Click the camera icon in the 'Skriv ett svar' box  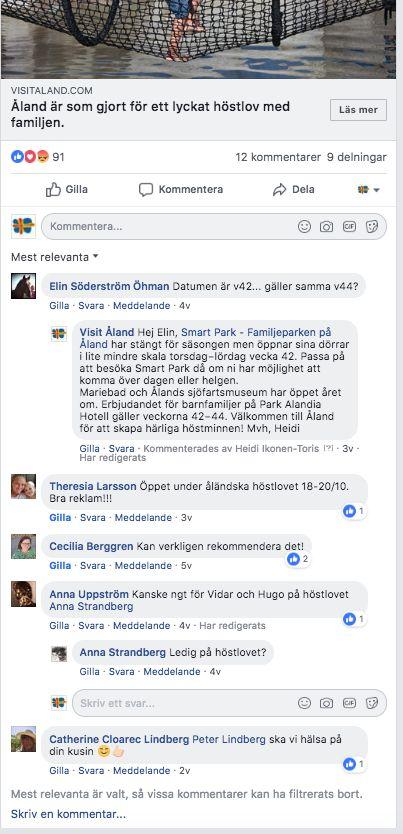coord(326,703)
